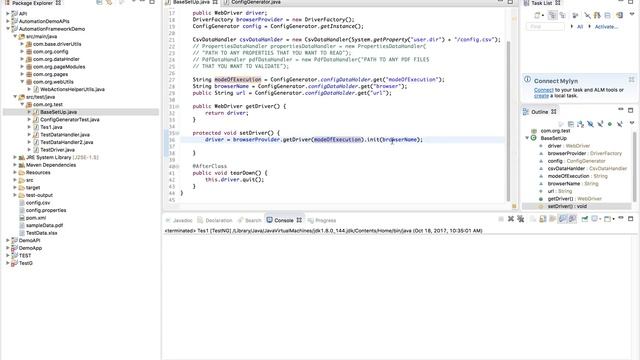This screenshot has height=360, width=640.
Task: Click Pin Console icon
Action: pos(584,219)
